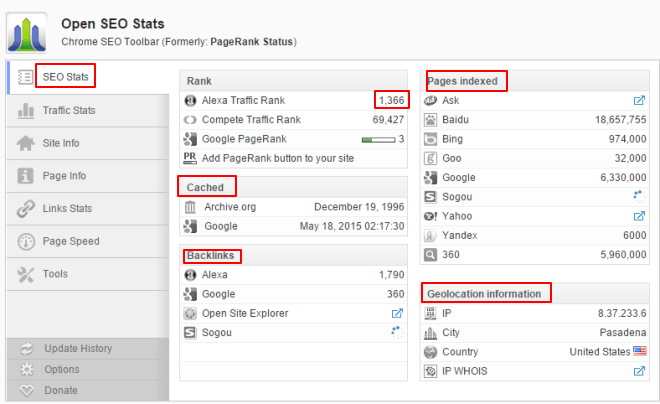Open the Open Site Explorer external link icon

pos(397,313)
